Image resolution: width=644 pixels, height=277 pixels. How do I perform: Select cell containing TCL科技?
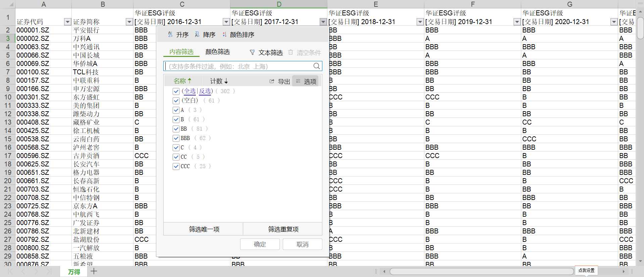(x=102, y=72)
